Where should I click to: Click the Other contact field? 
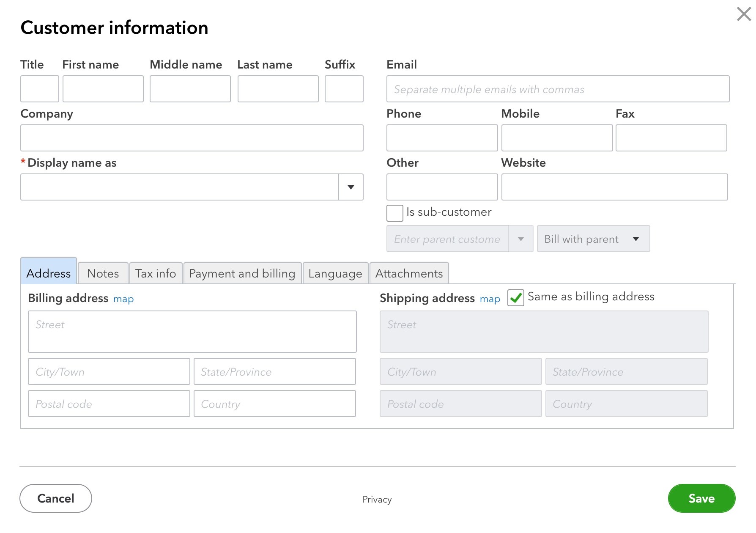pos(442,187)
